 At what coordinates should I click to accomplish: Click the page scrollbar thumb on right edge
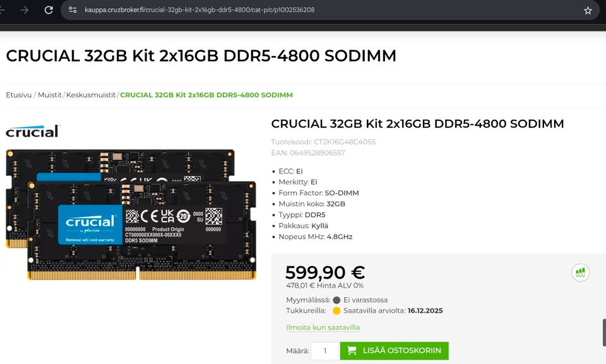point(604,332)
